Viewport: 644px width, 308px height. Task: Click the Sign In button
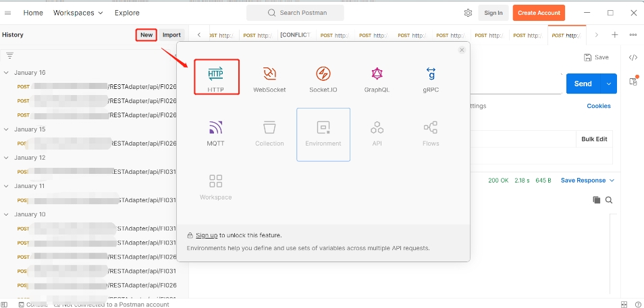[493, 13]
